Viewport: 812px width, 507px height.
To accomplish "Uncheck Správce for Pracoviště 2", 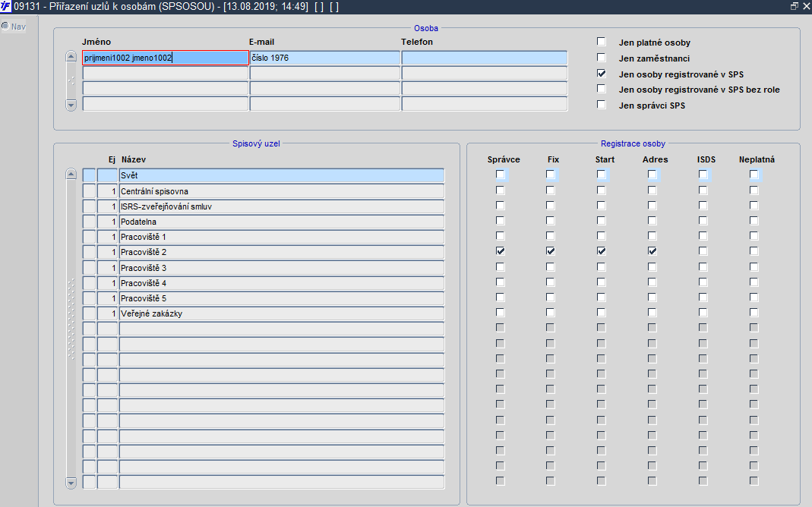I will click(x=501, y=251).
